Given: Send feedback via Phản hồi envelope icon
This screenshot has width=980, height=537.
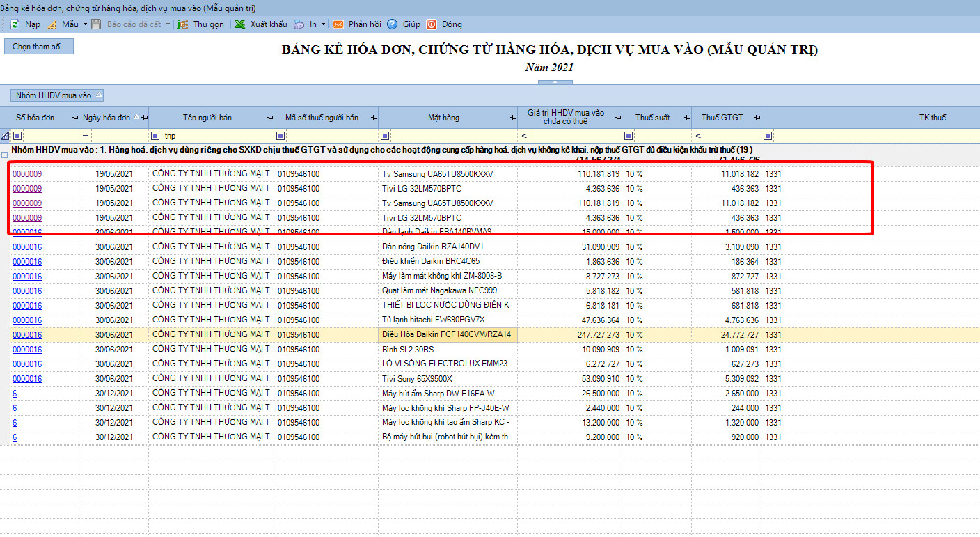Looking at the screenshot, I should [338, 24].
